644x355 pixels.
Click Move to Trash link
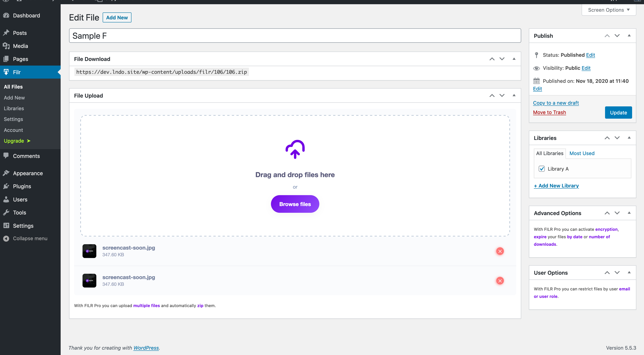click(549, 112)
